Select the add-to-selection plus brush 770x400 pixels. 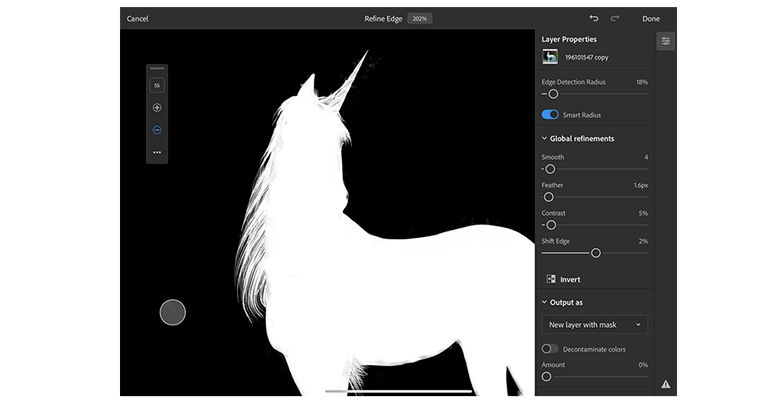tap(157, 107)
